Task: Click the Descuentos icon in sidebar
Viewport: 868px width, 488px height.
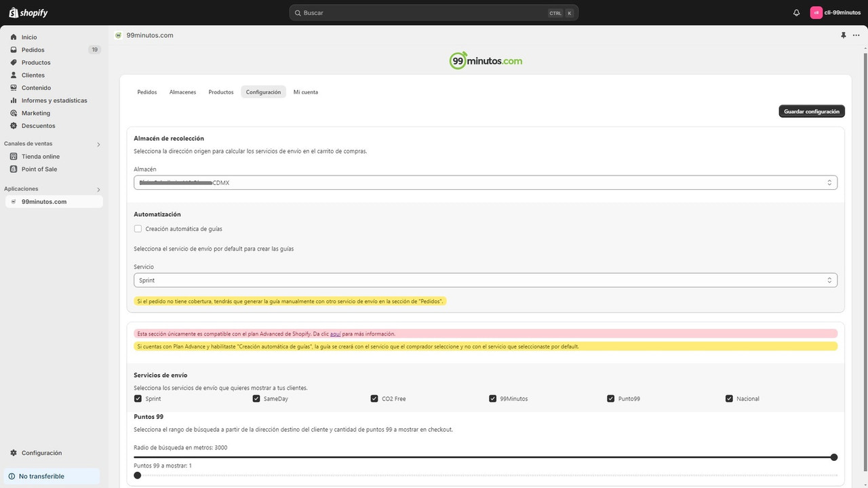Action: coord(14,126)
